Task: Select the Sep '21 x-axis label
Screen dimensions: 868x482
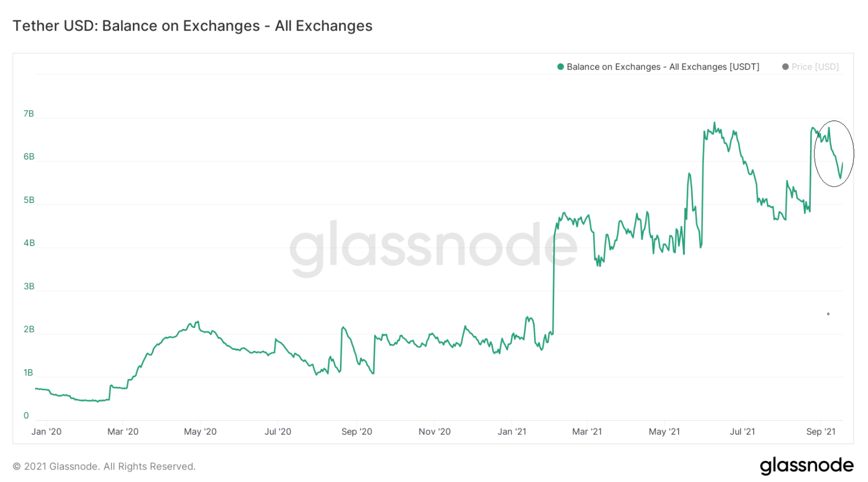Action: (x=821, y=432)
